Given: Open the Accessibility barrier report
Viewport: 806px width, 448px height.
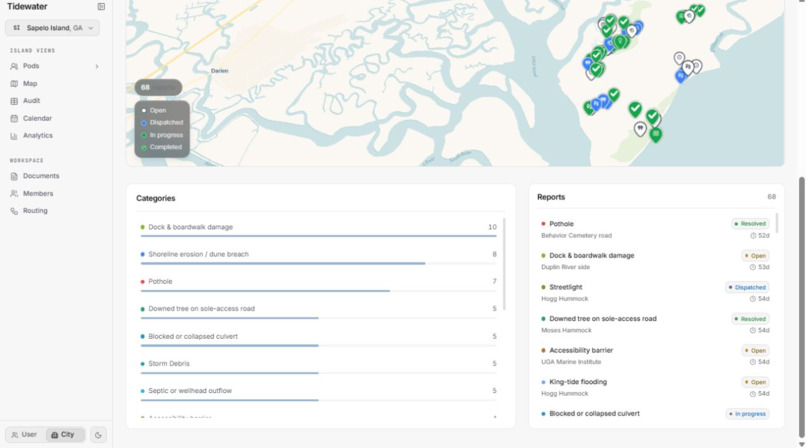Looking at the screenshot, I should point(655,356).
